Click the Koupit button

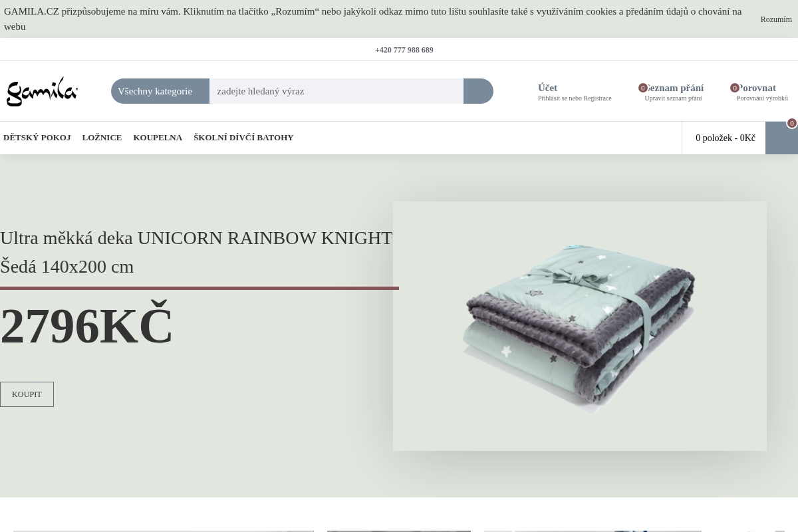27,394
